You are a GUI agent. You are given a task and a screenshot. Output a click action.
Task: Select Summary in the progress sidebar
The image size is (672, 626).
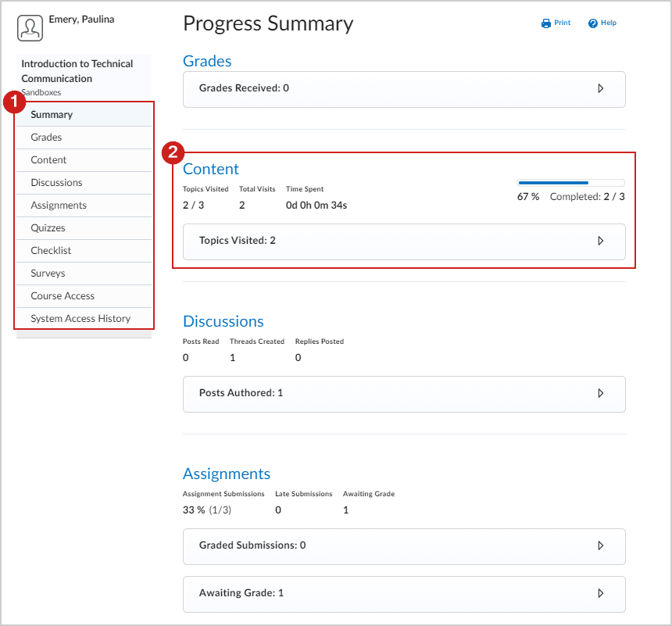[52, 114]
